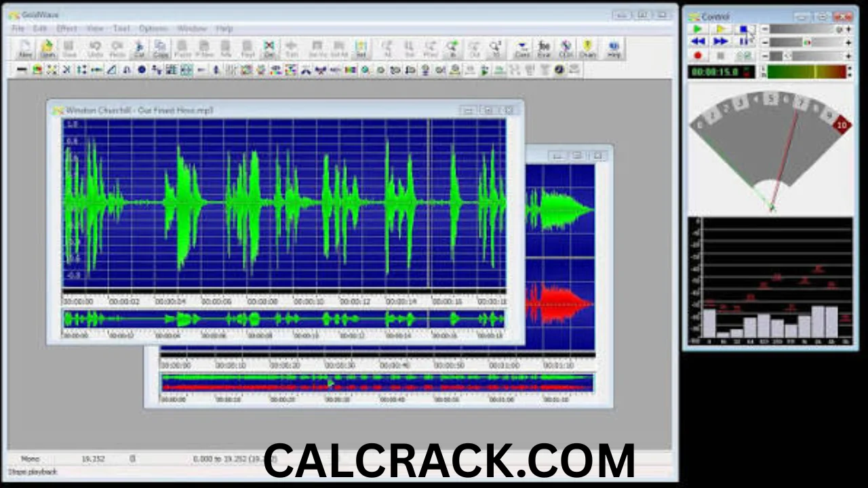This screenshot has width=868, height=488.
Task: Click the yellow Play button in Control
Action: click(x=721, y=29)
